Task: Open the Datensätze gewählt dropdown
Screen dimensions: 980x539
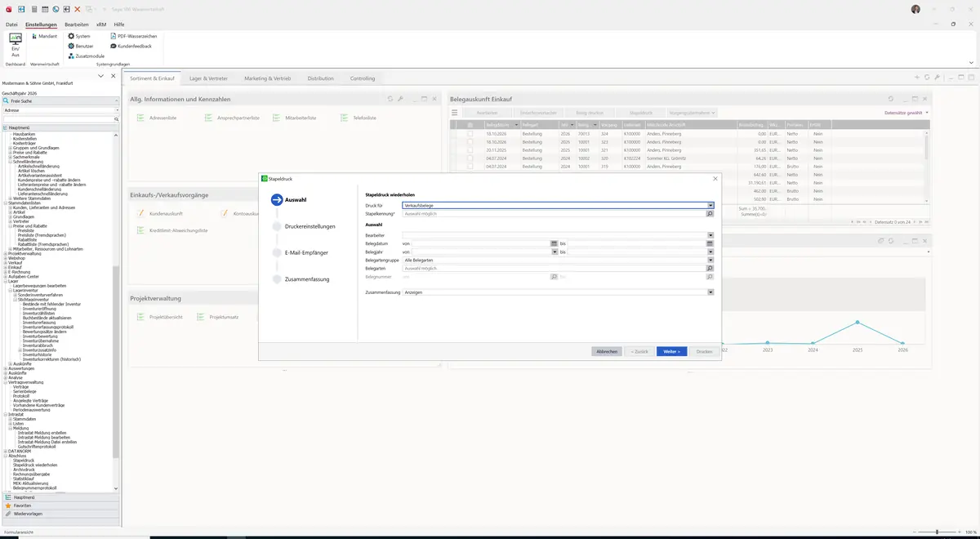Action: [906, 113]
